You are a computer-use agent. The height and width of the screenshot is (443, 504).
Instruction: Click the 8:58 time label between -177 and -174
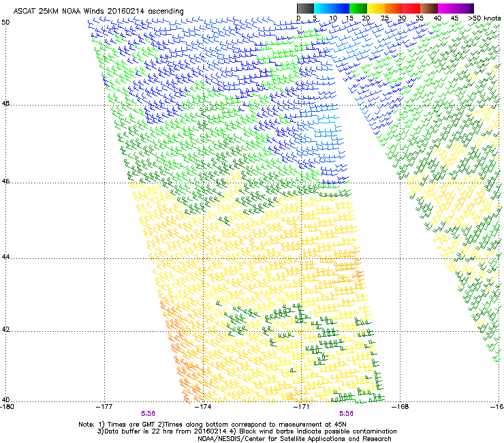coord(148,414)
